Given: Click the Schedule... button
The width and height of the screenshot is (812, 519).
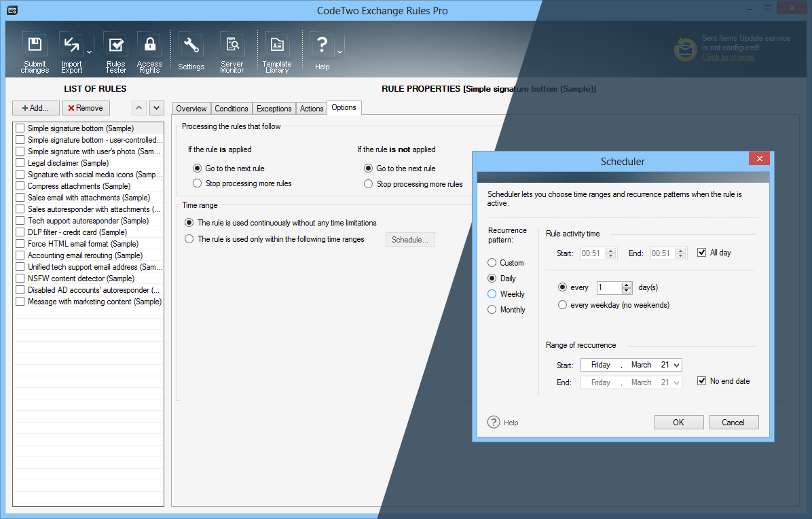Looking at the screenshot, I should click(x=410, y=239).
